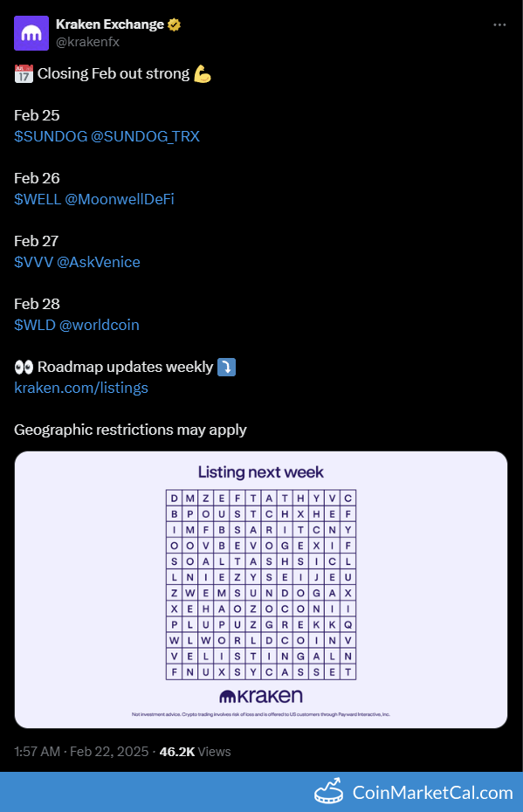This screenshot has height=812, width=523.
Task: Open the Listing next week word search image
Action: (x=261, y=589)
